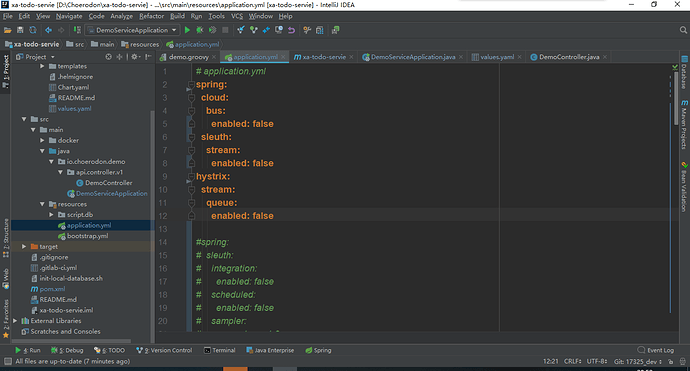
Task: Run DemoServiceApplication with green play icon
Action: [187, 30]
